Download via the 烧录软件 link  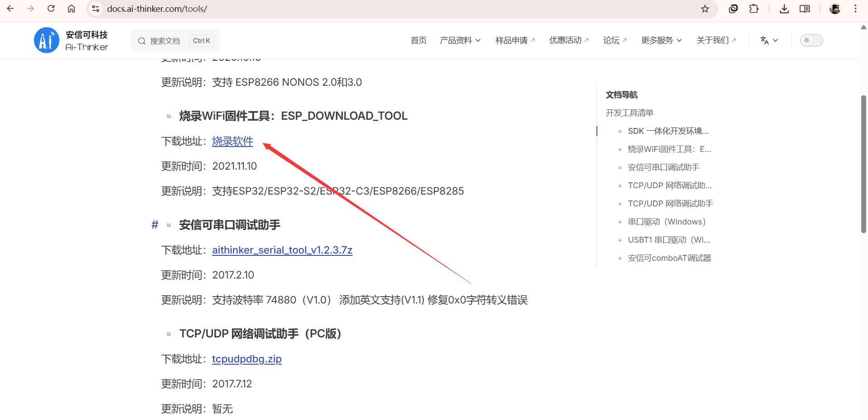pos(233,142)
